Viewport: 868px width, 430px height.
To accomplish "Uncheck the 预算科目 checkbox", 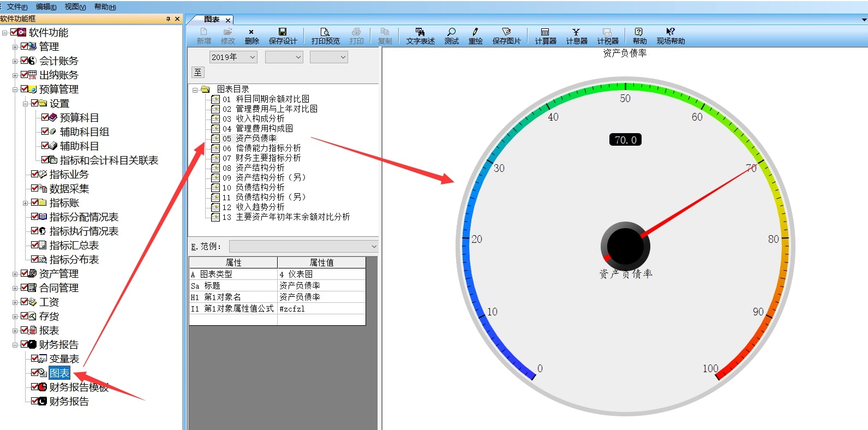I will (45, 117).
